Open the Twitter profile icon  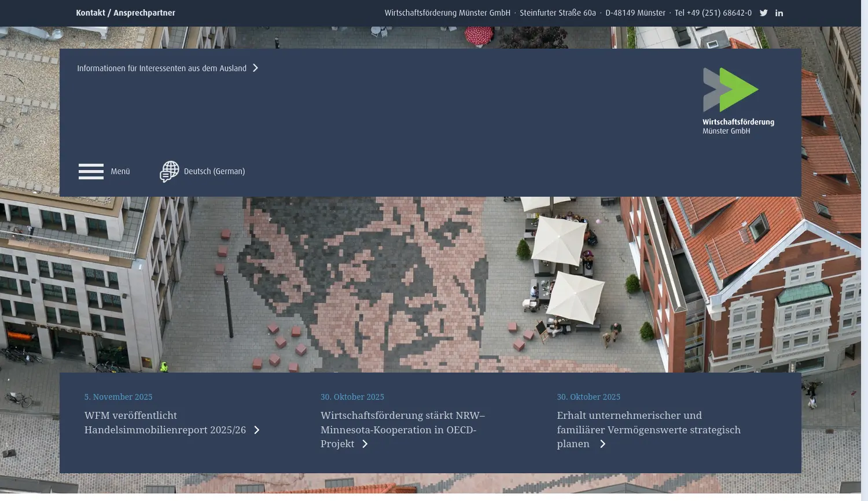click(x=763, y=13)
